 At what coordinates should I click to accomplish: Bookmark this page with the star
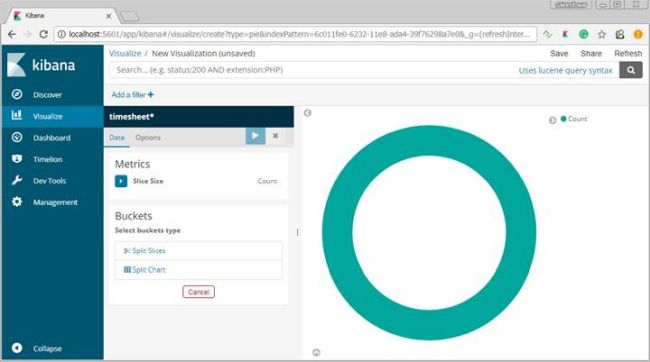click(602, 34)
